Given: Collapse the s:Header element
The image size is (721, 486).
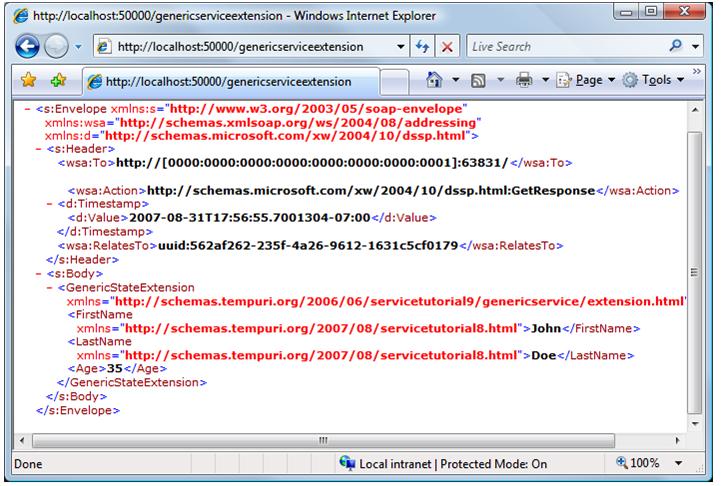Looking at the screenshot, I should tap(38, 149).
